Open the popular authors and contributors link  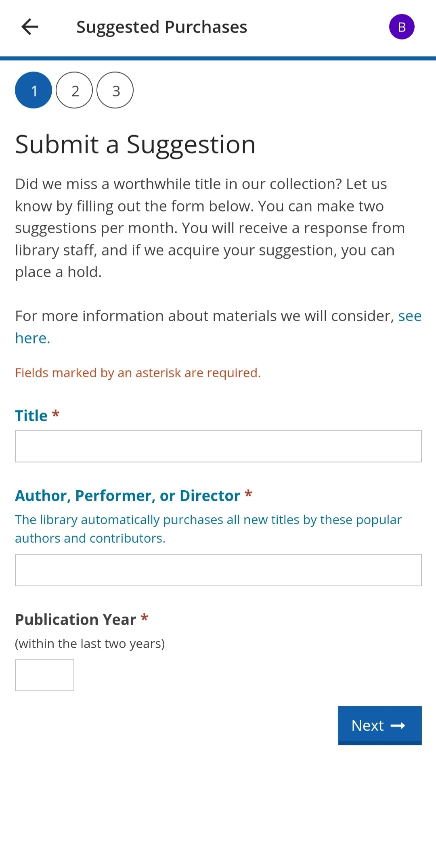[208, 529]
